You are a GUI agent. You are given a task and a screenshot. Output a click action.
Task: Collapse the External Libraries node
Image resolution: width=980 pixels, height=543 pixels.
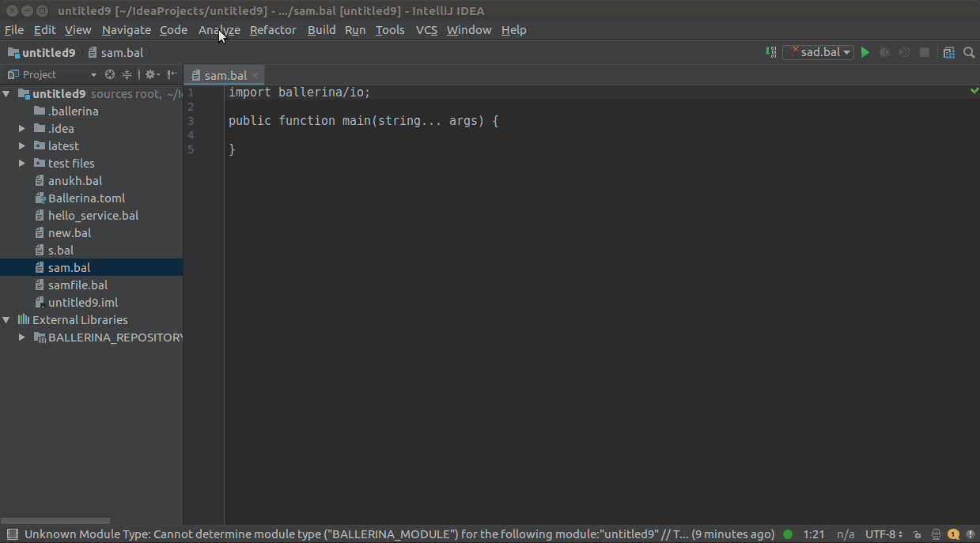(7, 320)
